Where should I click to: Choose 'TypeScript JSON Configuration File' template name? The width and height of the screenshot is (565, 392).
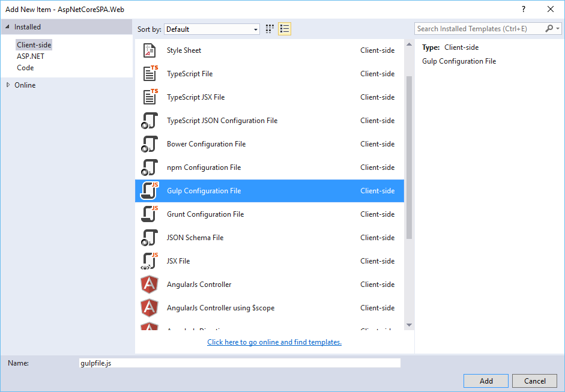(222, 121)
